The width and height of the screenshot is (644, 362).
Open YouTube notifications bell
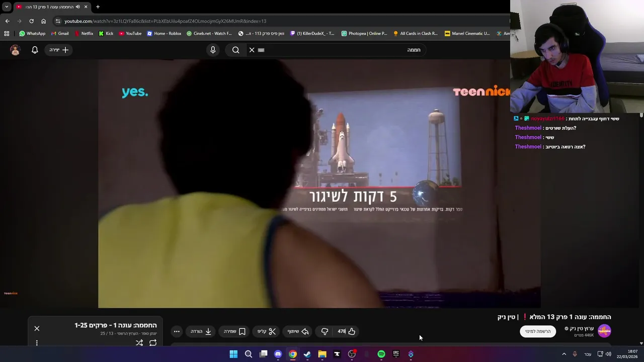(x=35, y=50)
